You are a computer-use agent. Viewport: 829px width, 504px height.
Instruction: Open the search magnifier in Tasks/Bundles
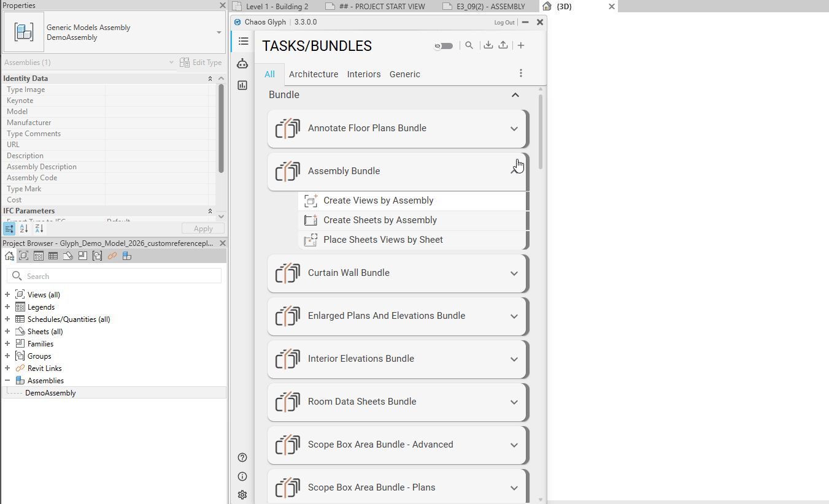tap(469, 45)
